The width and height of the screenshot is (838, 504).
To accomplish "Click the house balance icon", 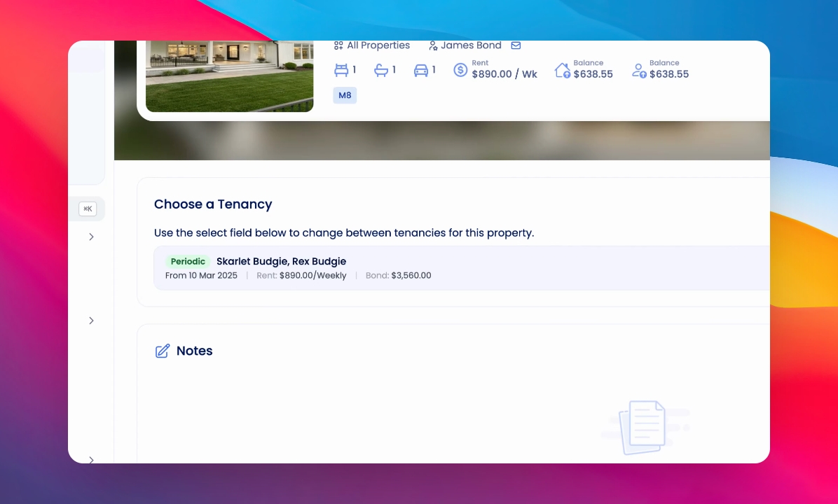I will pos(562,71).
